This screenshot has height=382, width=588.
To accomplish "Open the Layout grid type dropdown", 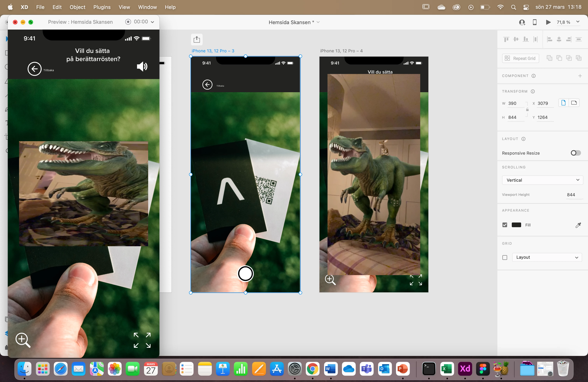I will 547,257.
